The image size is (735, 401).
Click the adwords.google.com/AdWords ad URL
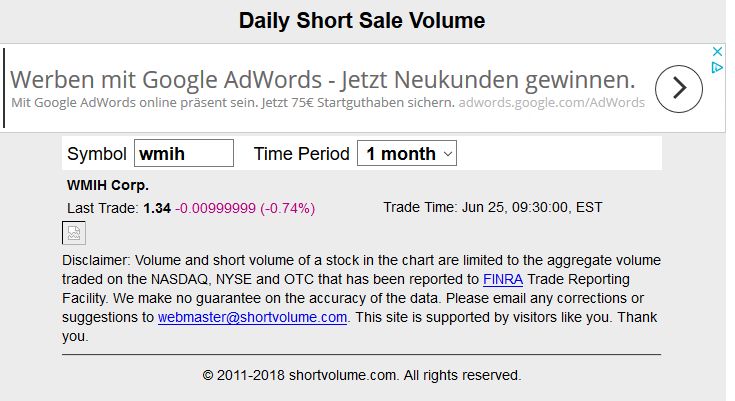552,102
